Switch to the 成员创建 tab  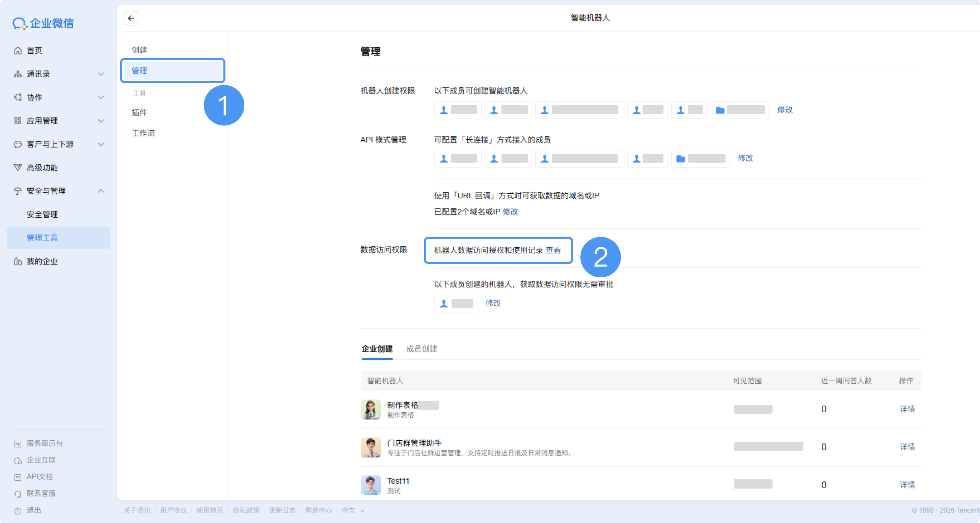tap(421, 349)
